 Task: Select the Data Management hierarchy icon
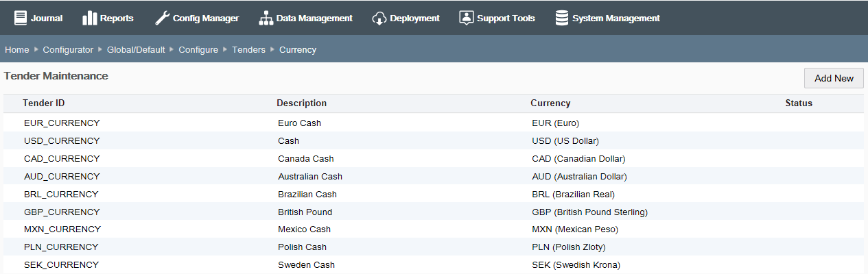click(266, 18)
